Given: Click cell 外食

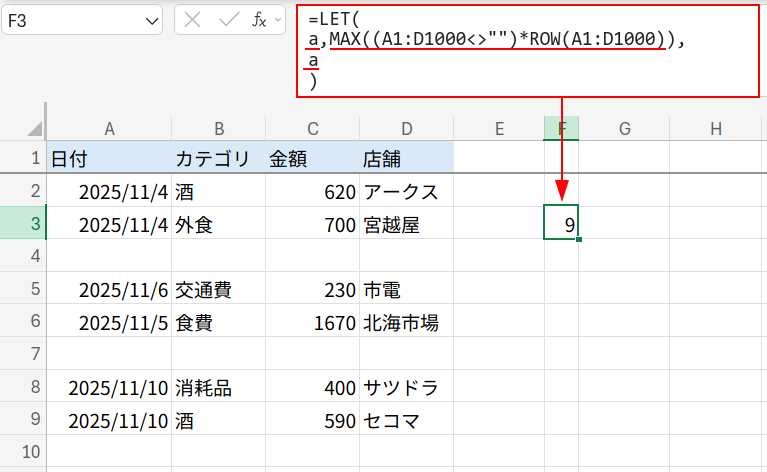Looking at the screenshot, I should pos(219,223).
